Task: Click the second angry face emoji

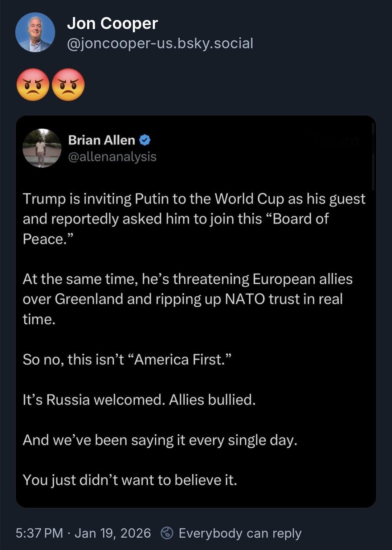Action: (x=68, y=85)
